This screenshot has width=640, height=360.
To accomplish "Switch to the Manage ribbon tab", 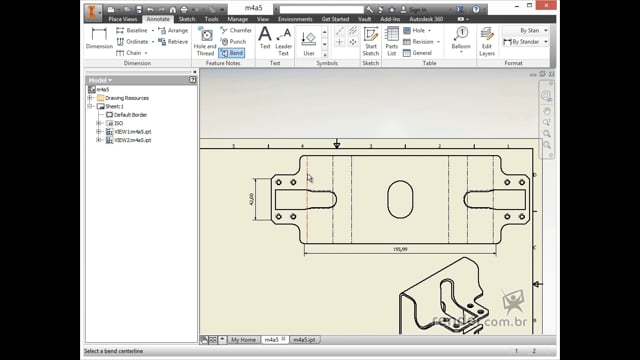I will click(238, 19).
